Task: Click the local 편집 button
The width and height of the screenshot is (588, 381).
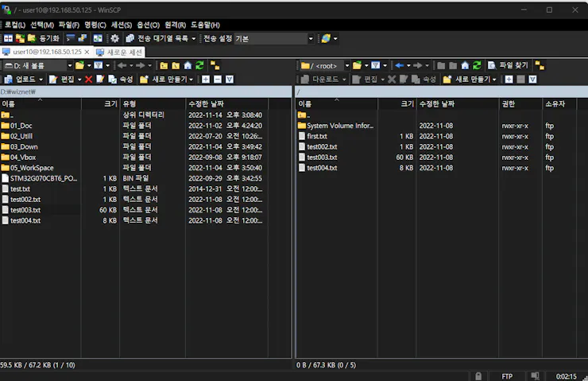Action: (x=63, y=80)
